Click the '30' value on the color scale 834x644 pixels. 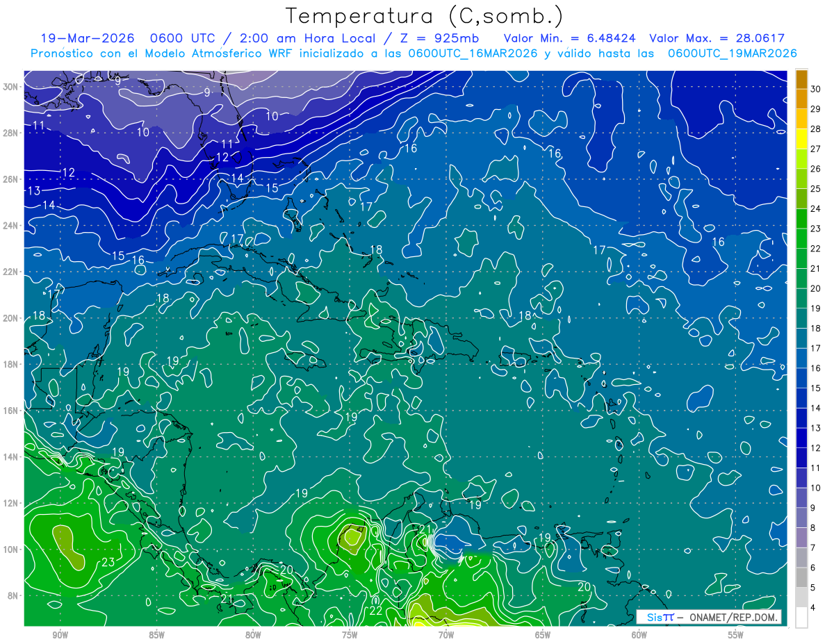tap(815, 89)
